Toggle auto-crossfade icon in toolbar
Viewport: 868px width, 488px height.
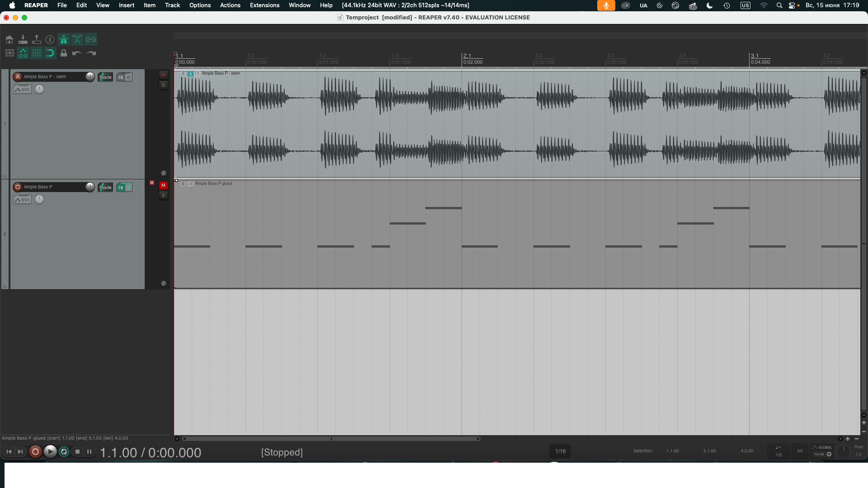click(x=77, y=40)
